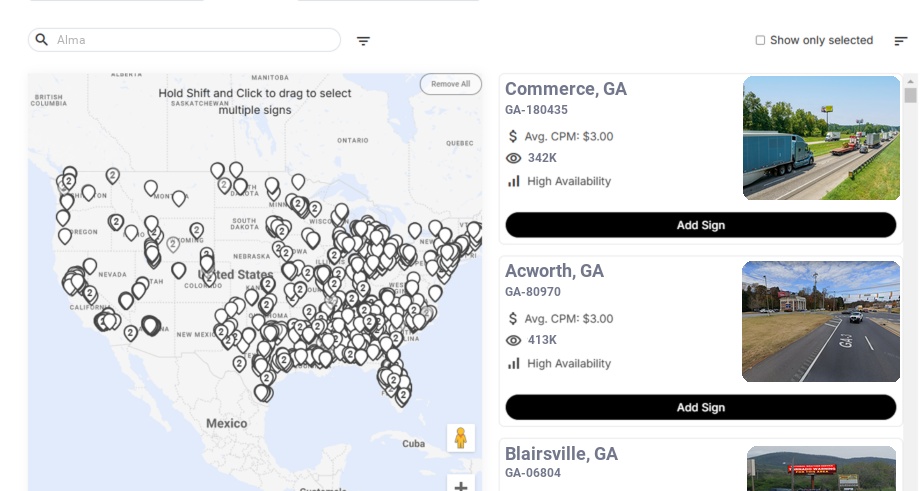Viewport: 920px width, 491px height.
Task: Click the Commerce, GA listing title
Action: coord(566,89)
